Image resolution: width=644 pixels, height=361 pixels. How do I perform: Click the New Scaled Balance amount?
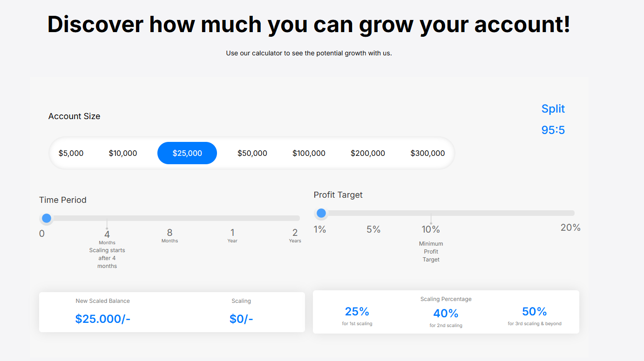click(103, 319)
